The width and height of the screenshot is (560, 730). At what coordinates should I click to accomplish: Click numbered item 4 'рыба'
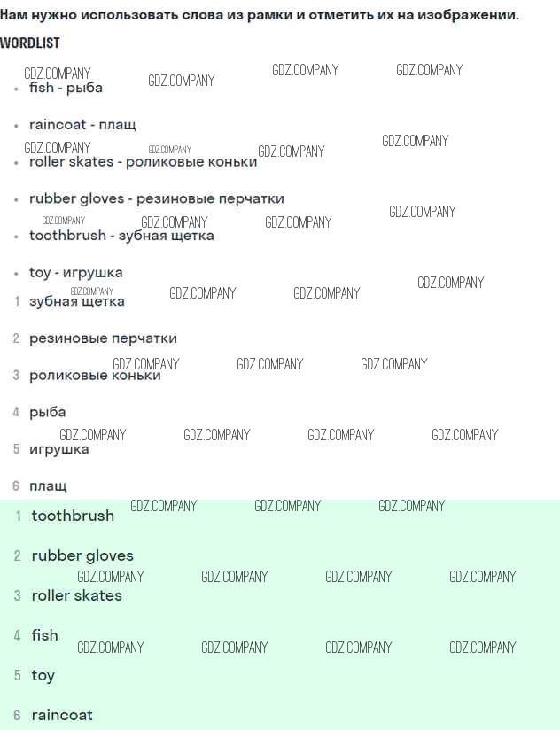coord(47,412)
